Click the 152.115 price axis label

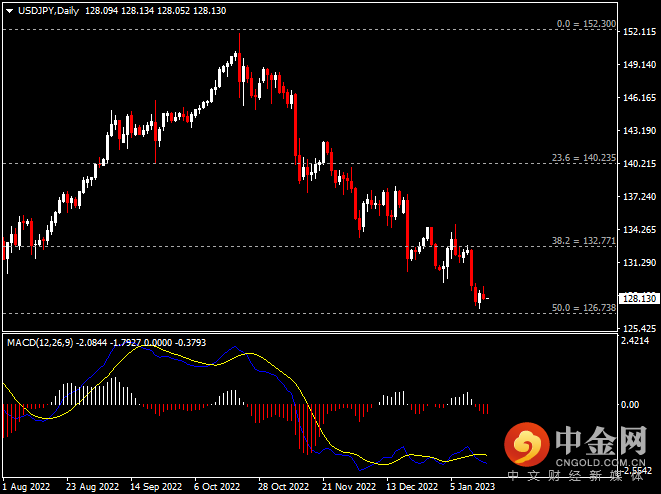point(638,32)
